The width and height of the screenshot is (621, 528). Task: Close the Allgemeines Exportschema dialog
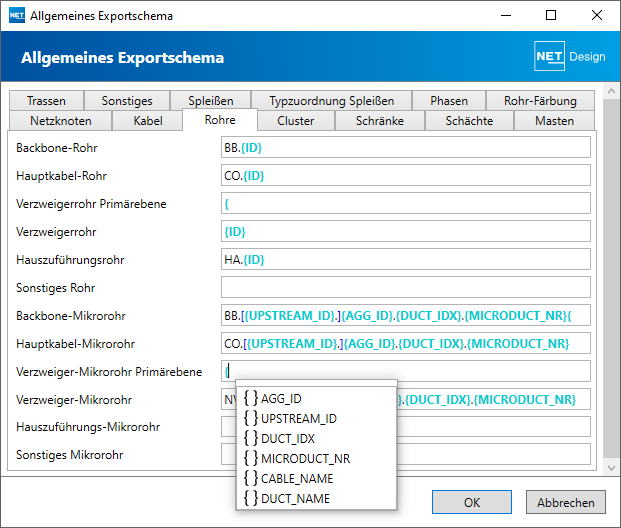[x=596, y=15]
